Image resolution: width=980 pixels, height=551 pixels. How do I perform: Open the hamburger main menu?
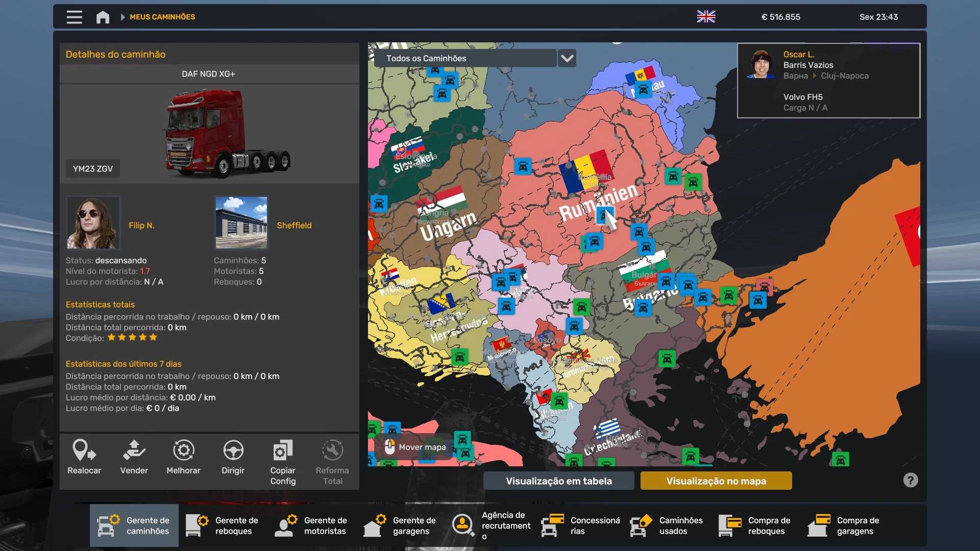point(74,17)
